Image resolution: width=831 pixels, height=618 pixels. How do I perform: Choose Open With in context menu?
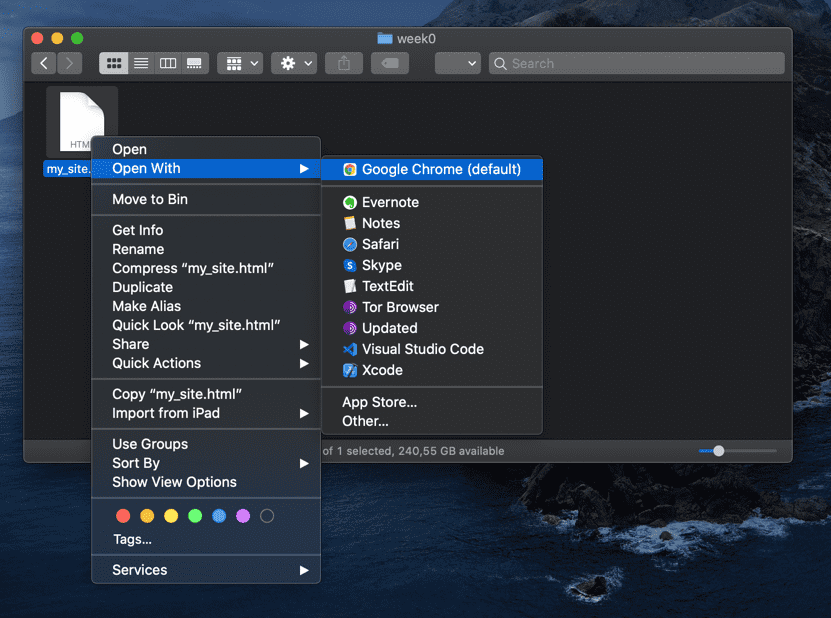tap(206, 169)
